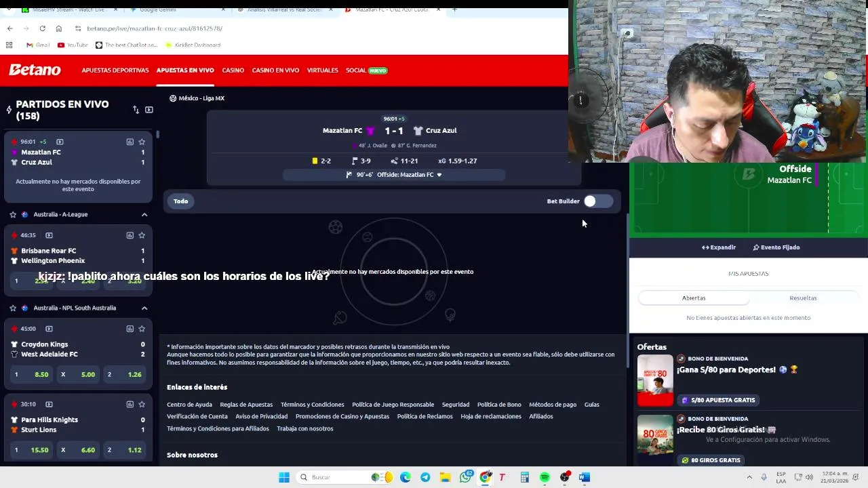The image size is (868, 488).
Task: Open Microsoft Edge from the taskbar
Action: (x=406, y=477)
